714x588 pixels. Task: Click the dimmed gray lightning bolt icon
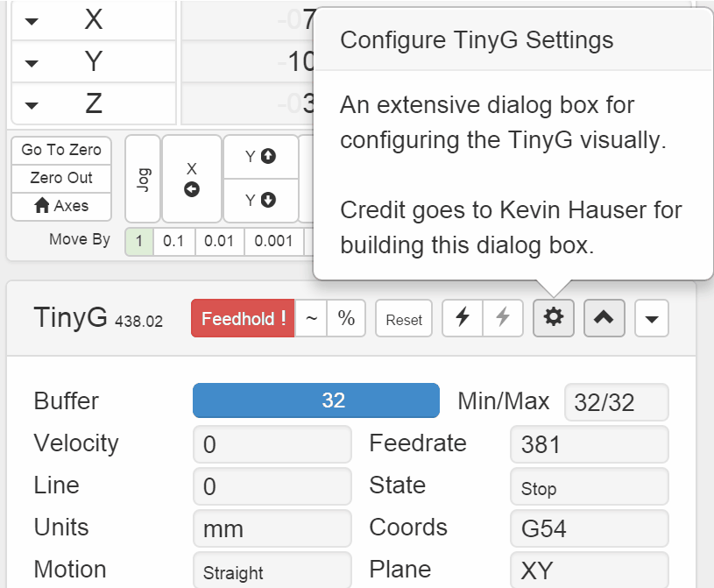[x=503, y=319]
